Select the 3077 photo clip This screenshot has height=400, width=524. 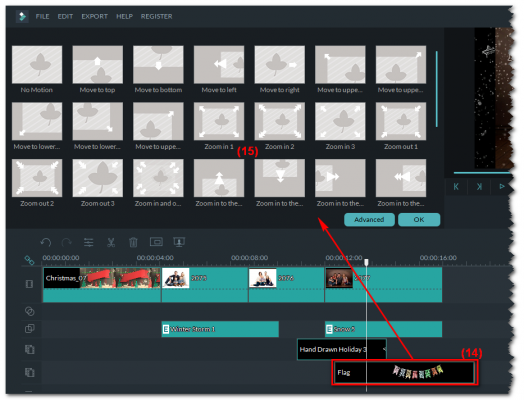384,285
